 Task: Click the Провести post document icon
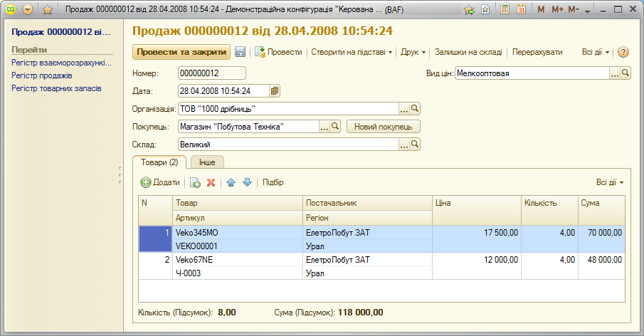pos(260,52)
